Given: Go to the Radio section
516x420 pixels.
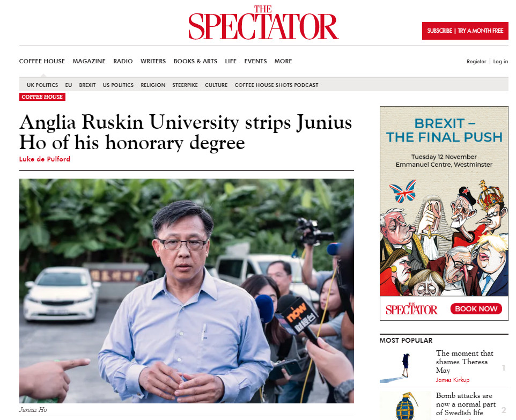Looking at the screenshot, I should (123, 61).
